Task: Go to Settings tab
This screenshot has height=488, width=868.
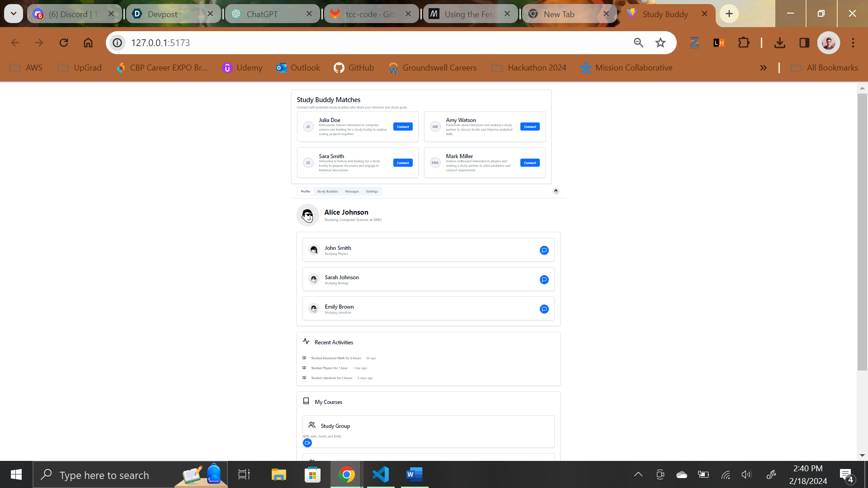Action: click(372, 192)
